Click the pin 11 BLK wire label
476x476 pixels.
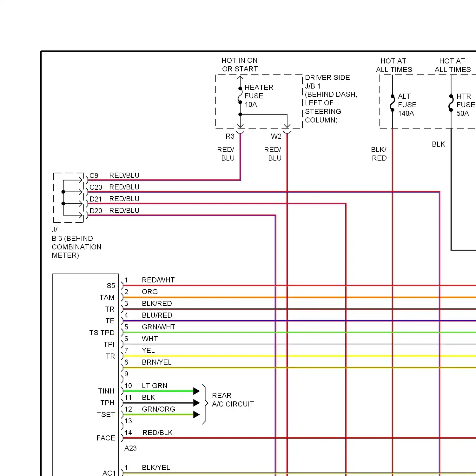click(149, 397)
